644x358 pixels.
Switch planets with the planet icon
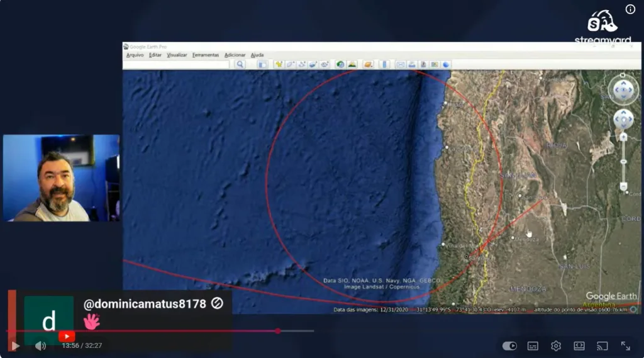click(x=368, y=65)
